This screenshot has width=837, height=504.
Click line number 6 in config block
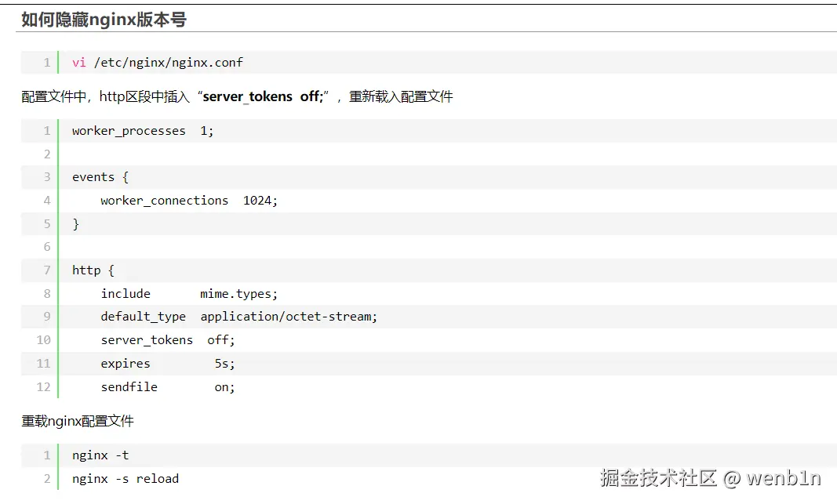pyautogui.click(x=47, y=247)
